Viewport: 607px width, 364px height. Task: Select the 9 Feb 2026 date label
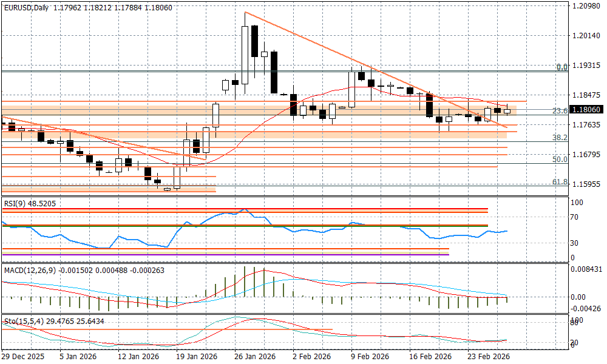pyautogui.click(x=370, y=358)
